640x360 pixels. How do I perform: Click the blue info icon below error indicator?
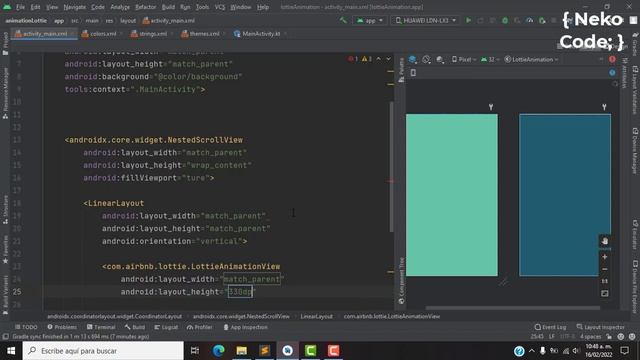pyautogui.click(x=612, y=73)
